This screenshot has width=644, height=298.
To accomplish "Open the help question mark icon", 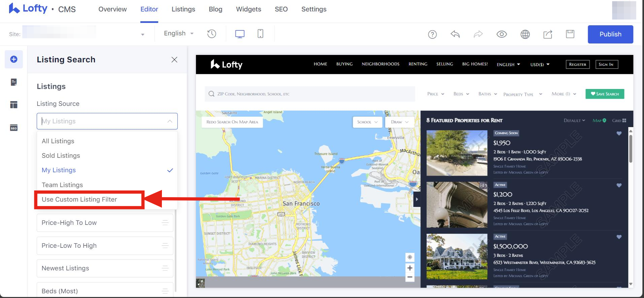I will 432,34.
